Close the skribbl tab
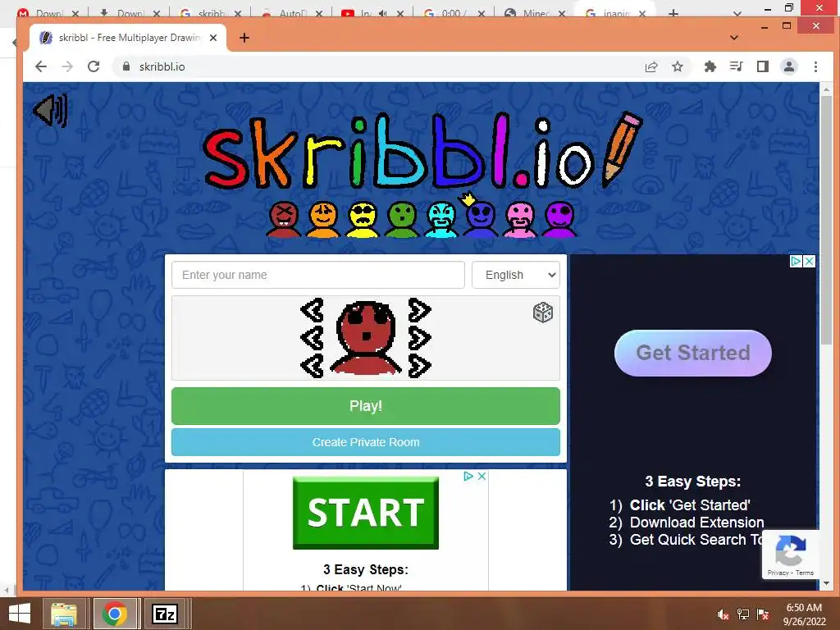 [213, 38]
